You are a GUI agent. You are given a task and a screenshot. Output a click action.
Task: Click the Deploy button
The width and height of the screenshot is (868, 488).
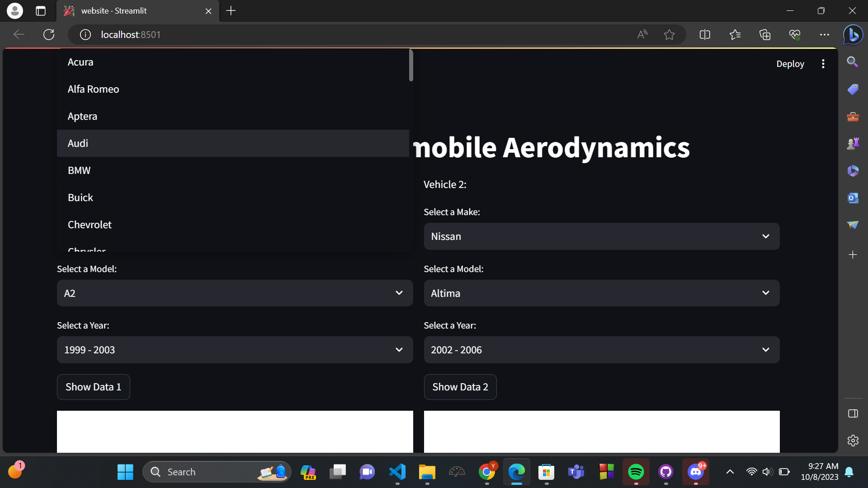pyautogui.click(x=790, y=64)
